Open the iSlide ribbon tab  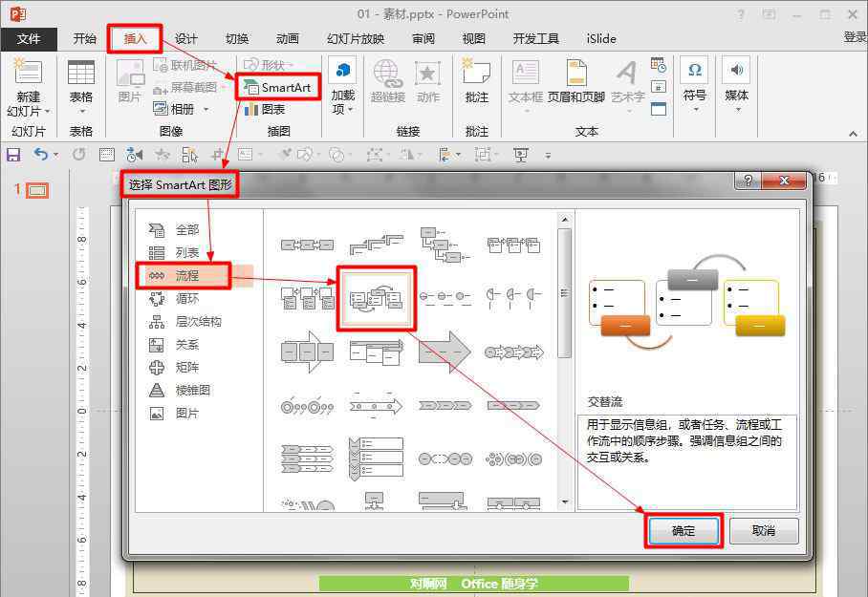pyautogui.click(x=601, y=39)
